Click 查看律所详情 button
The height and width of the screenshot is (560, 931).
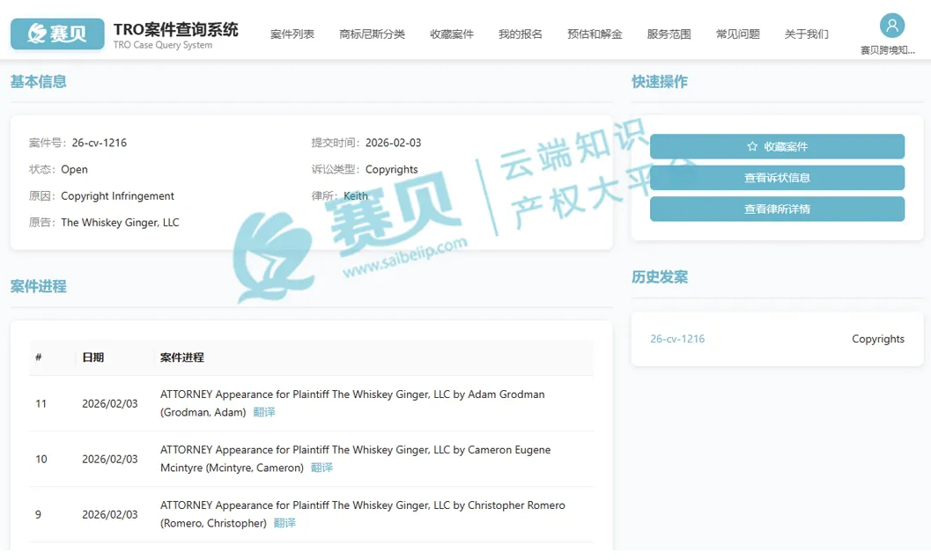(x=777, y=209)
